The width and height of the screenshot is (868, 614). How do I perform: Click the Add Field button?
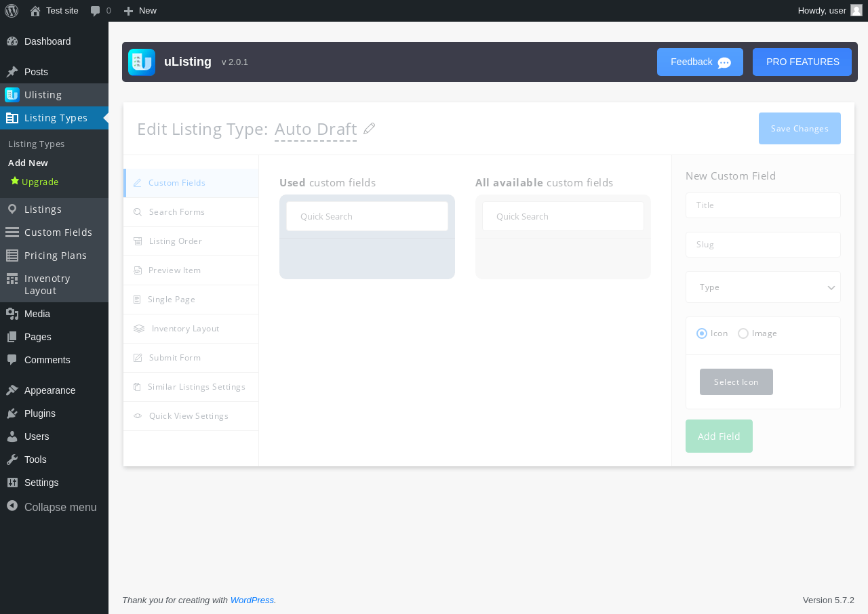click(719, 436)
